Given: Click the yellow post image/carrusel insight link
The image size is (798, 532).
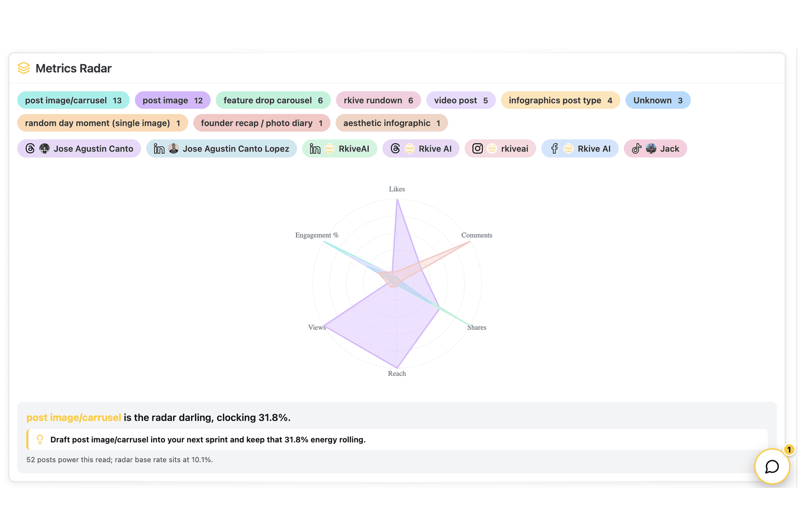Looking at the screenshot, I should pos(74,417).
